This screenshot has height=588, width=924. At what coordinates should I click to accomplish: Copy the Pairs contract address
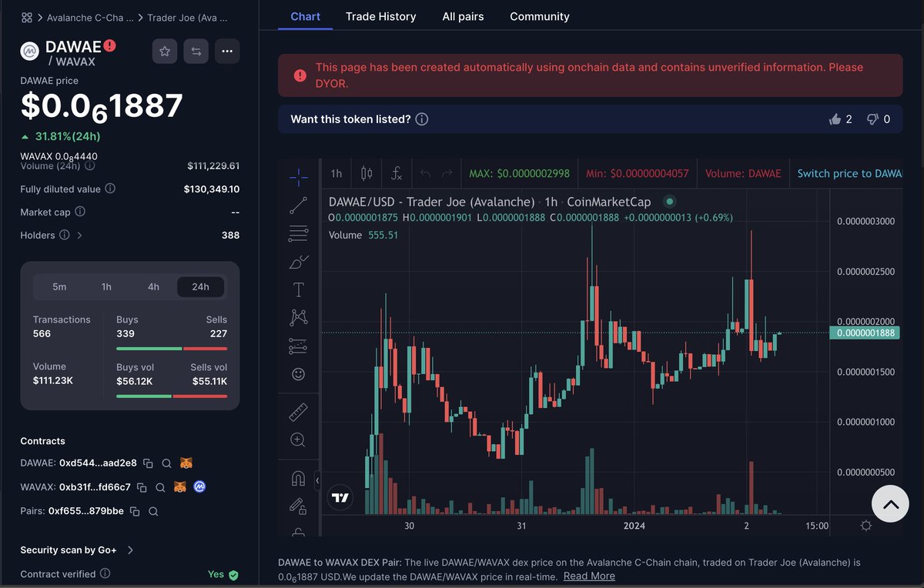click(135, 511)
